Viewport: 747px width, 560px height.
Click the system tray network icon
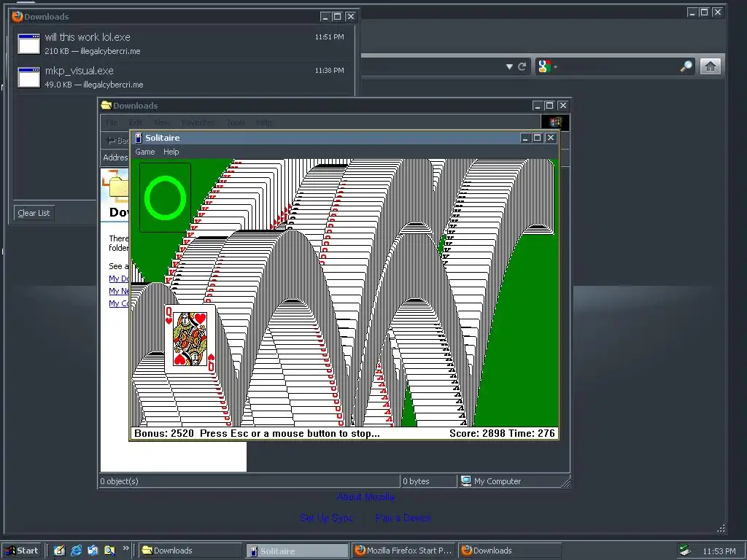685,551
